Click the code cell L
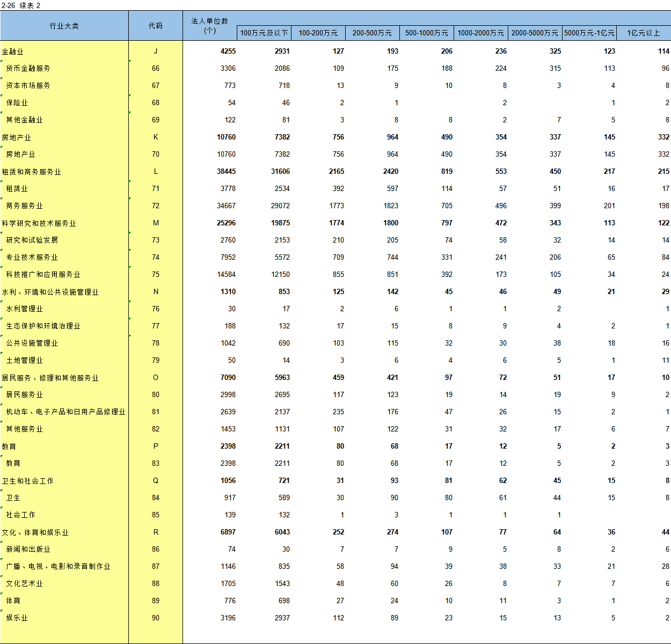The width and height of the screenshot is (671, 644). pyautogui.click(x=156, y=172)
